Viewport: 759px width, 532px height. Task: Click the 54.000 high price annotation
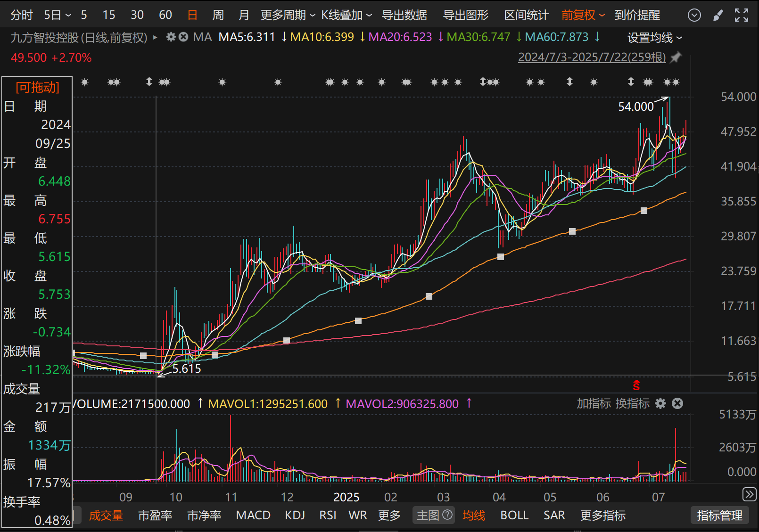(636, 106)
